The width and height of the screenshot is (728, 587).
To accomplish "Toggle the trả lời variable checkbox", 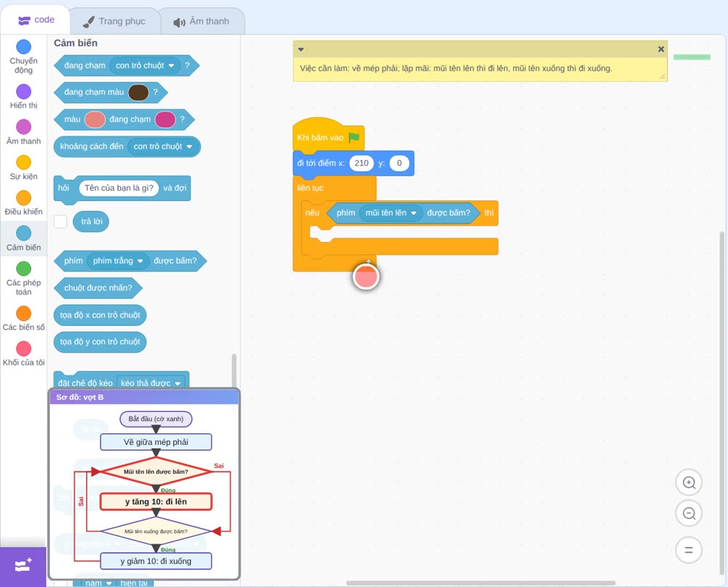I will (x=60, y=221).
